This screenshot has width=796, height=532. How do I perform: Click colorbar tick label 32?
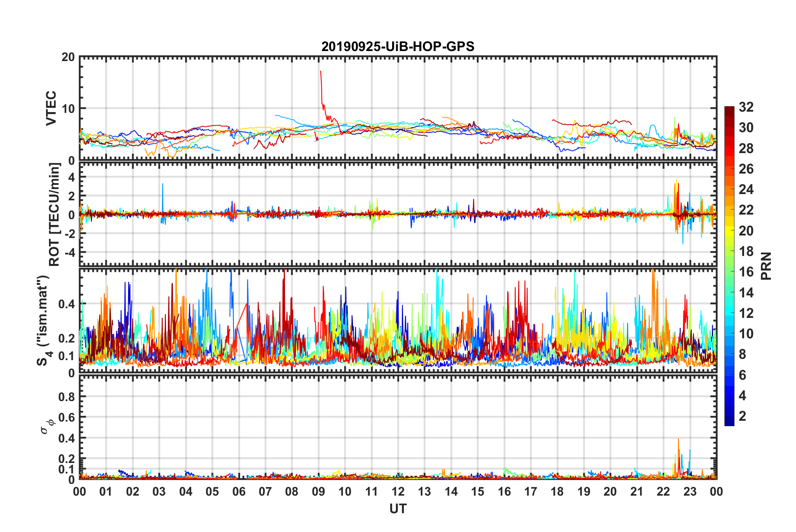pyautogui.click(x=746, y=107)
